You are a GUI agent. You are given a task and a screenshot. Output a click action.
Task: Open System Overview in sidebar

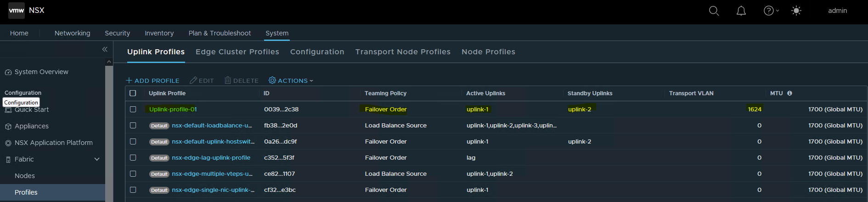pos(41,72)
